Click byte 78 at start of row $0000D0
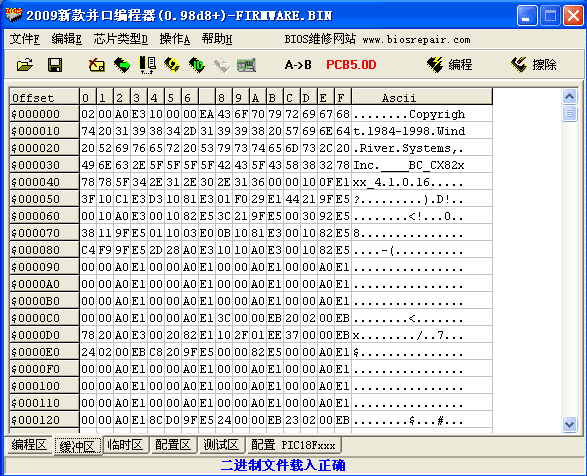 [88, 335]
